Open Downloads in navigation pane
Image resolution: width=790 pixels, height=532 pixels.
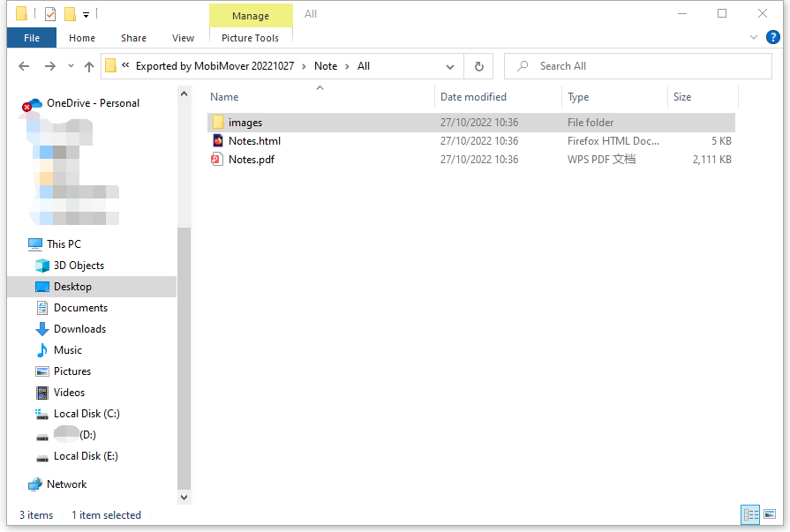tap(79, 329)
